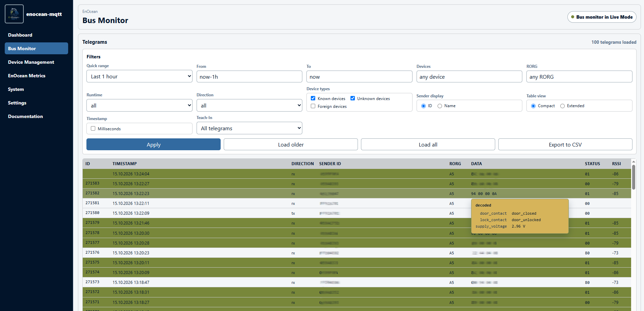Enable the Foreign devices checkbox

click(313, 106)
